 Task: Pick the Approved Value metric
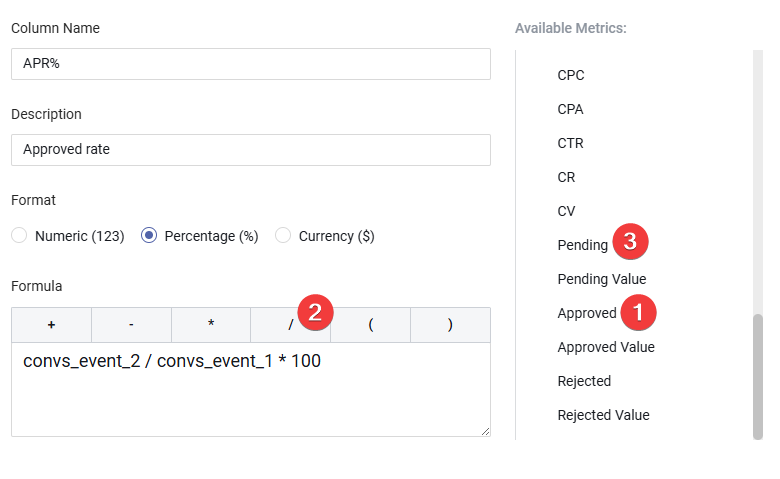coord(606,347)
